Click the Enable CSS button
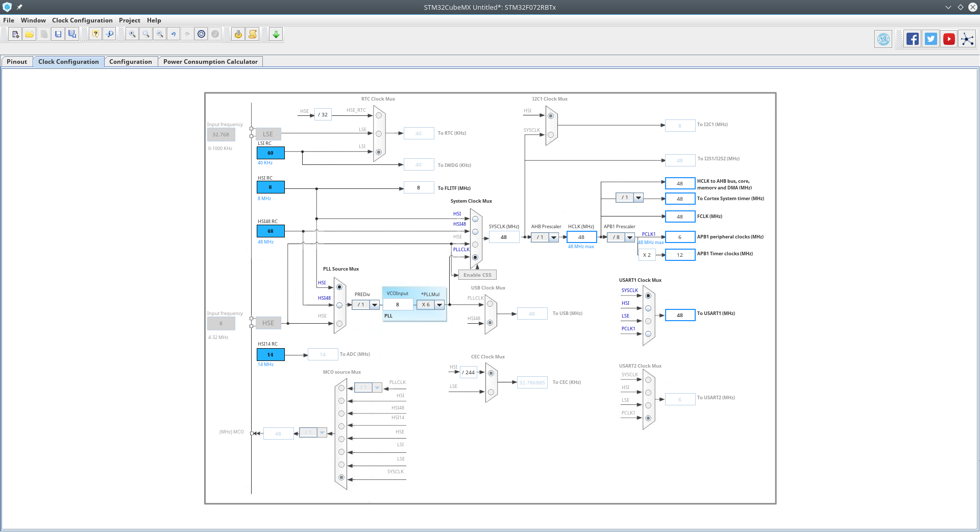The height and width of the screenshot is (532, 980). click(x=477, y=275)
